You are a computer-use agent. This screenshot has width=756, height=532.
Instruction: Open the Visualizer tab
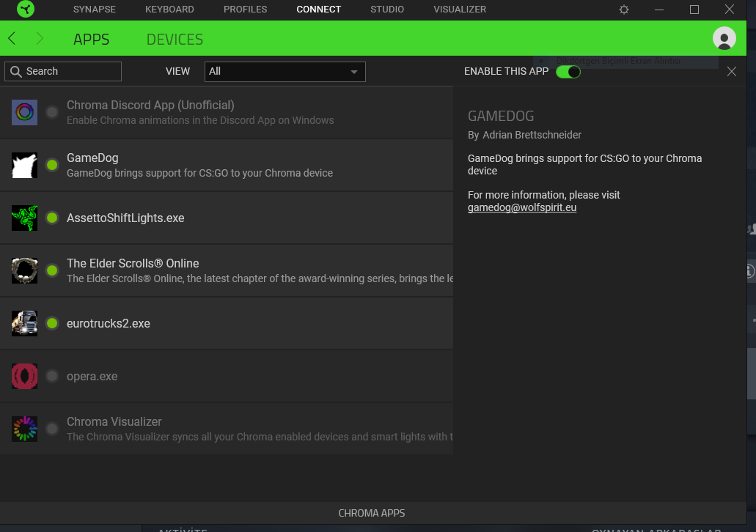tap(460, 9)
